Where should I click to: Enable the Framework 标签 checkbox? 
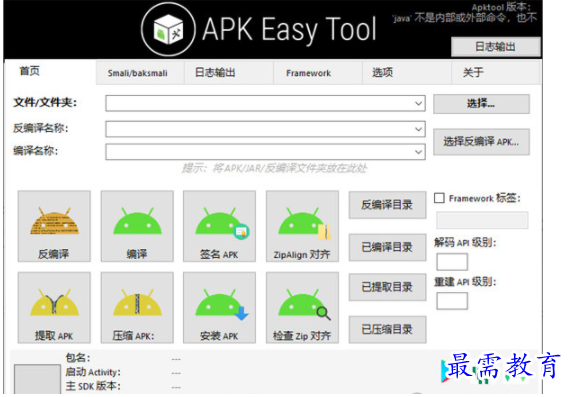(x=439, y=198)
